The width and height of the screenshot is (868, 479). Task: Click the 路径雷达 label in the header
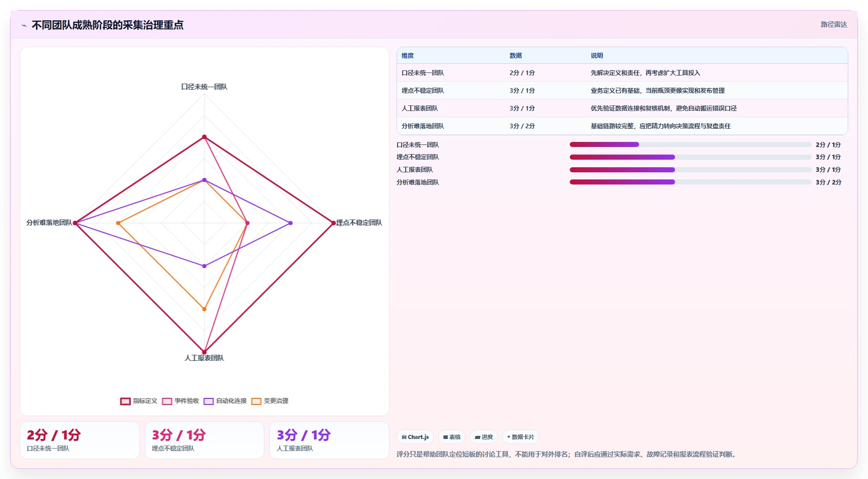point(834,24)
